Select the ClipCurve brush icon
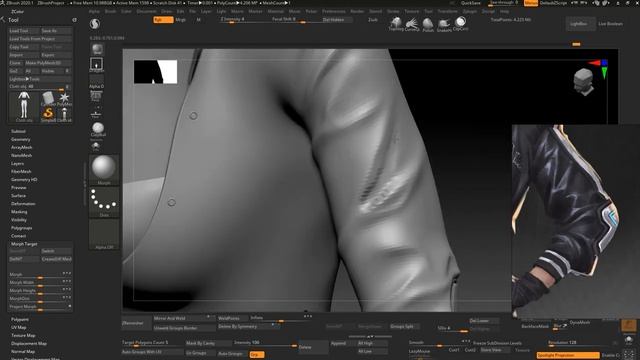The image size is (640, 360). (460, 24)
